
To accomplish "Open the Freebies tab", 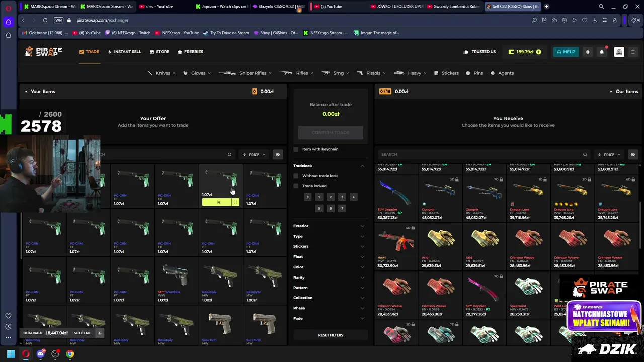I will coord(190,52).
